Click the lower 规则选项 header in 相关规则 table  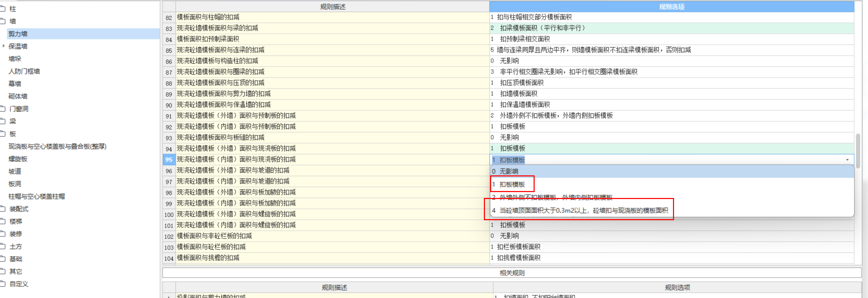677,287
